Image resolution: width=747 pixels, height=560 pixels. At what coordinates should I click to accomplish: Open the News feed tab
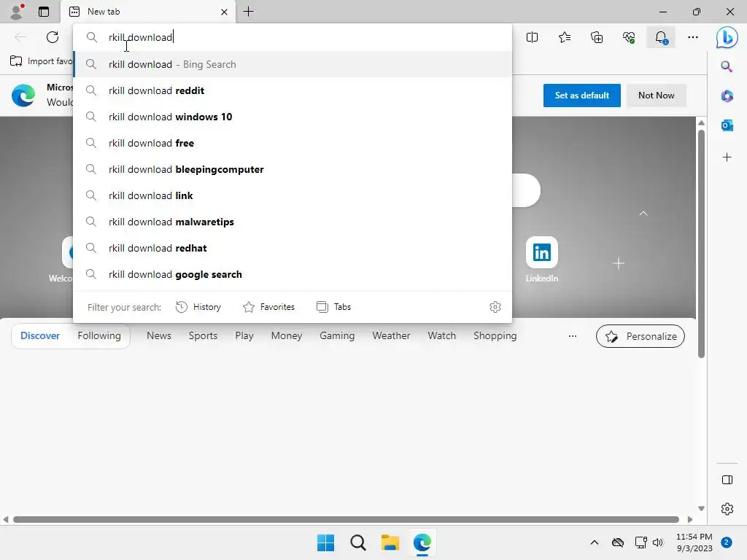coord(158,335)
